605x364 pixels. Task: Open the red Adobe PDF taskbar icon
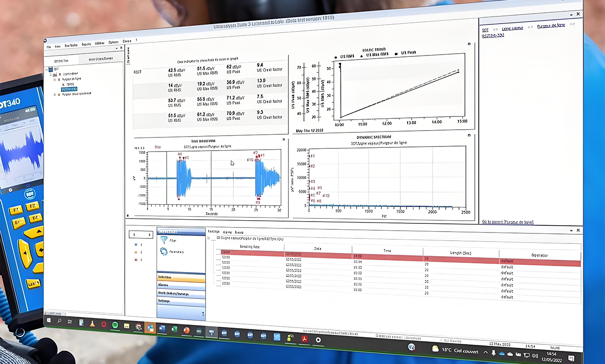[304, 338]
